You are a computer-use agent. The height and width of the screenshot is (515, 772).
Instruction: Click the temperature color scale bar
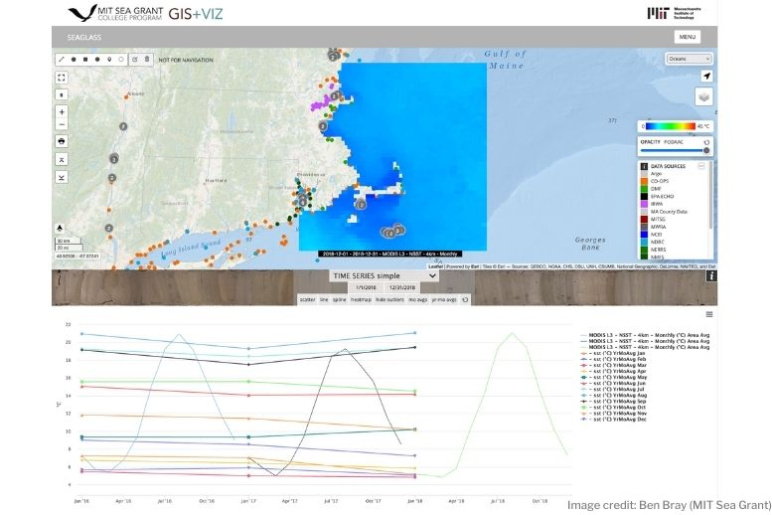(670, 126)
